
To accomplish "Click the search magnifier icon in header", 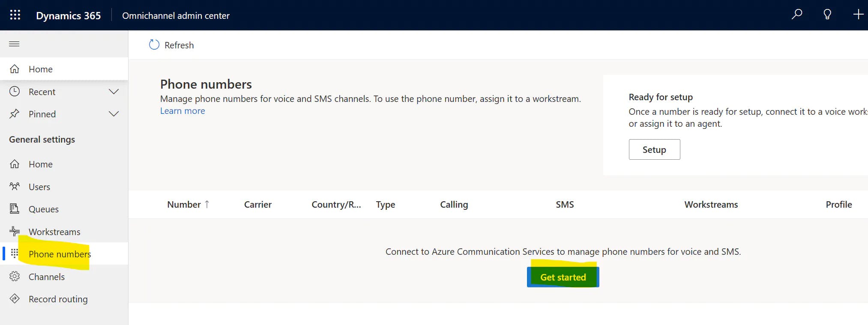I will (796, 14).
